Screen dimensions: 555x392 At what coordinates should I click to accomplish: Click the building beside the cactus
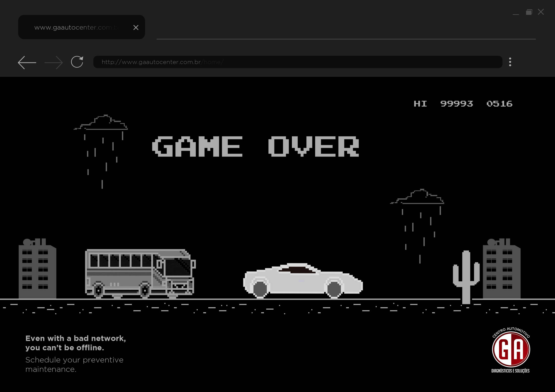pos(502,268)
